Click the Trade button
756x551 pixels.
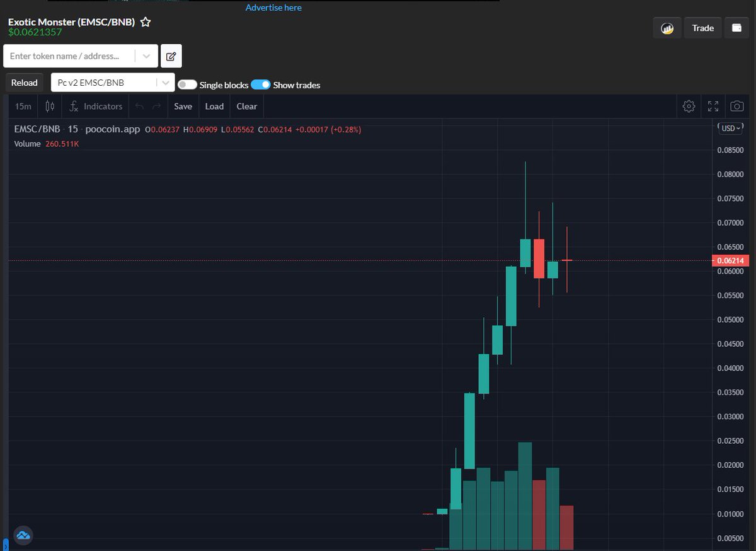click(702, 28)
